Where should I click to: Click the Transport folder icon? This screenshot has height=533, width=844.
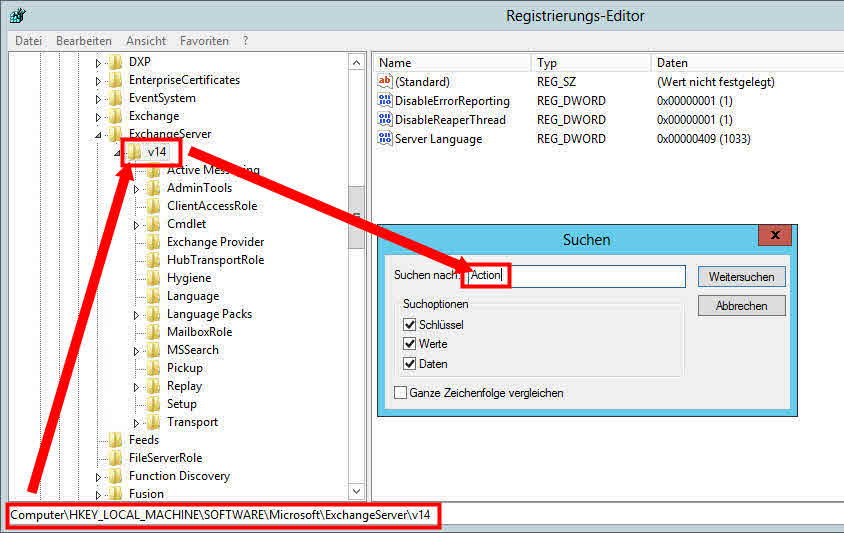tap(153, 422)
